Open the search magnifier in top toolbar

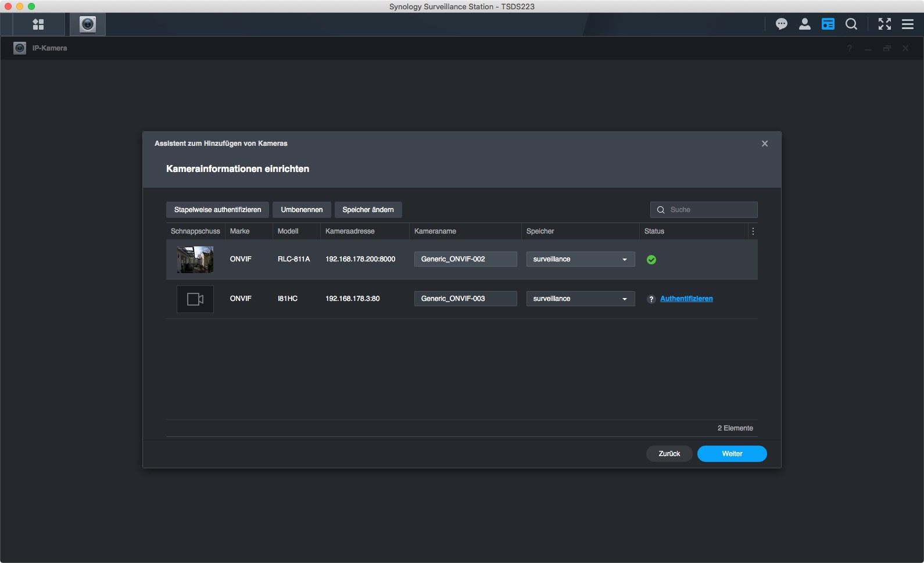[851, 24]
